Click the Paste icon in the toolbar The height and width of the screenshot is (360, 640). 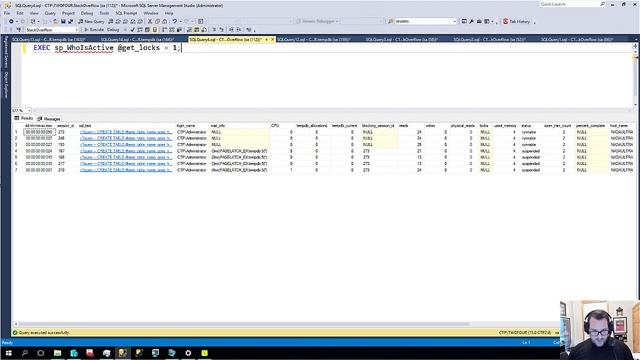(164, 21)
